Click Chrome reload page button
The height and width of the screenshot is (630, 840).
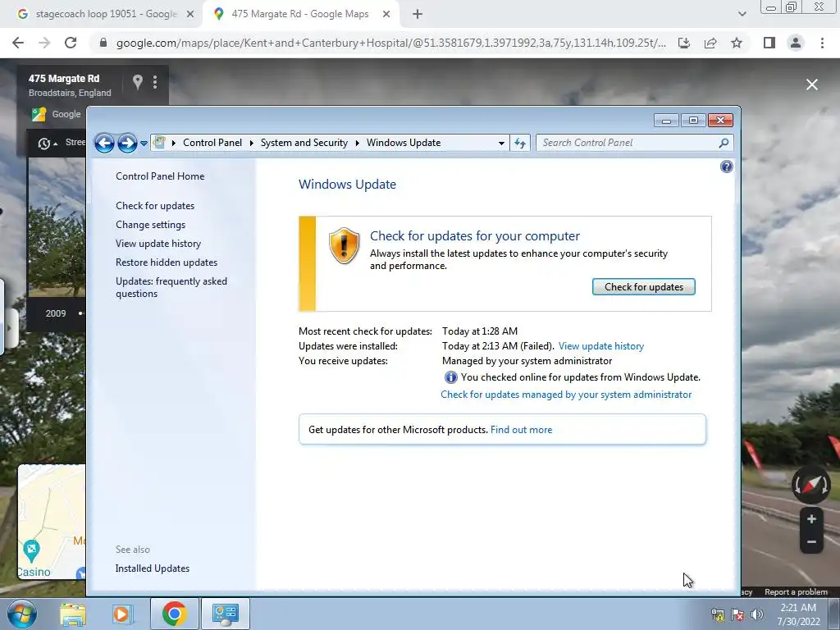pyautogui.click(x=71, y=43)
